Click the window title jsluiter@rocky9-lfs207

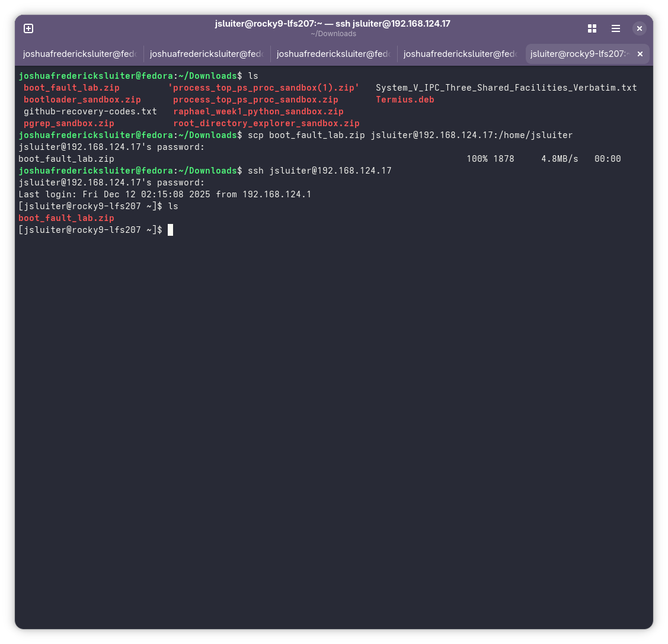pos(333,24)
